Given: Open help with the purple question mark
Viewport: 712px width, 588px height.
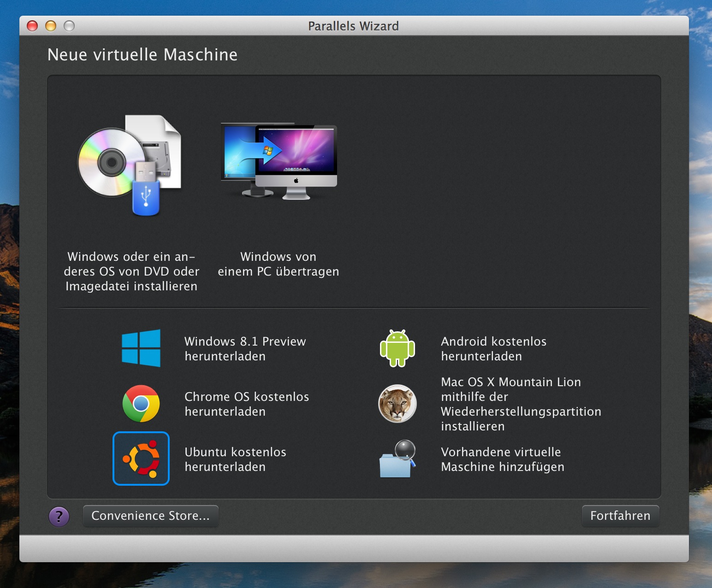Looking at the screenshot, I should pos(59,517).
